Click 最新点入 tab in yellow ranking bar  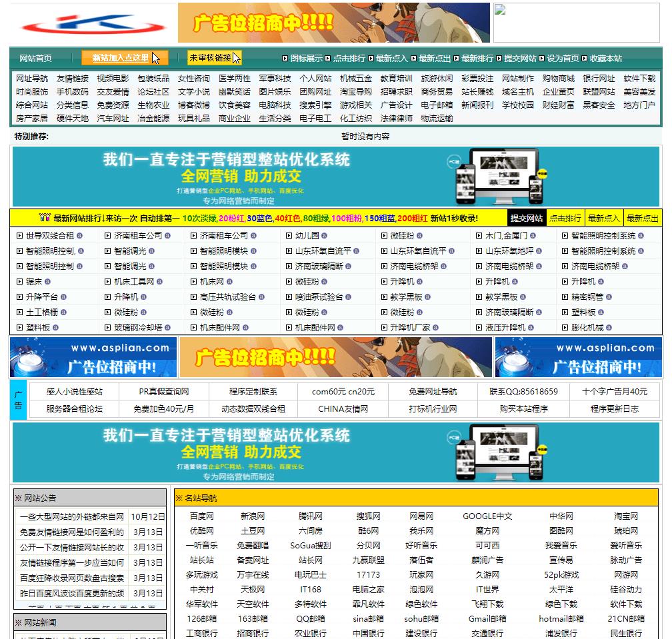(603, 218)
